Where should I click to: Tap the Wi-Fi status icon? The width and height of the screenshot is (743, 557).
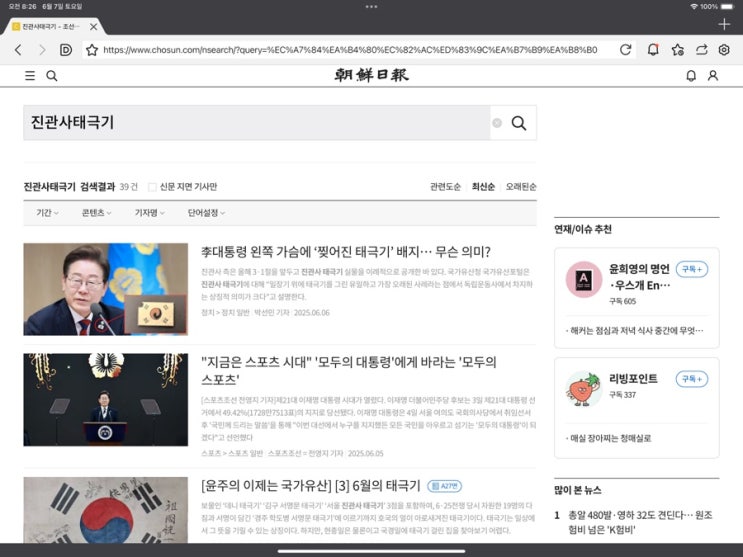[694, 7]
